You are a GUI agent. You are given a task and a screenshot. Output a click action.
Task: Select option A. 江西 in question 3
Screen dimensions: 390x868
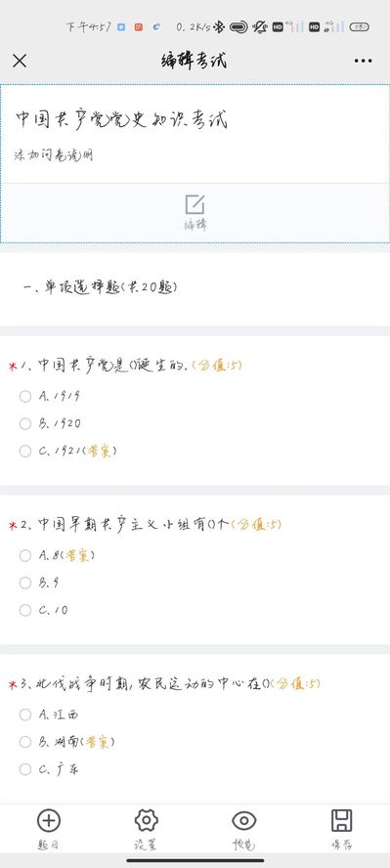[25, 715]
